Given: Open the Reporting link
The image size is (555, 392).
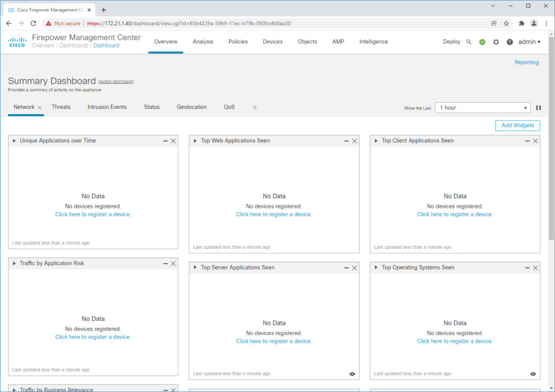Looking at the screenshot, I should click(x=526, y=62).
